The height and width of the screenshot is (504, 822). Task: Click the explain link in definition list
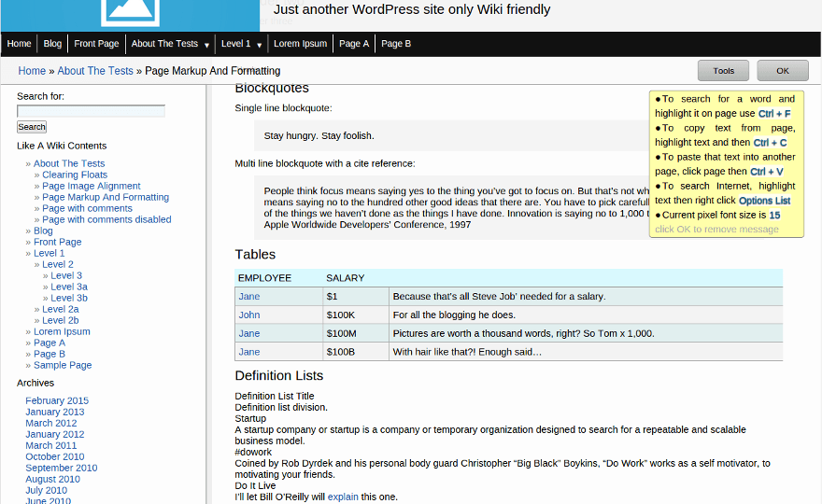(x=343, y=497)
